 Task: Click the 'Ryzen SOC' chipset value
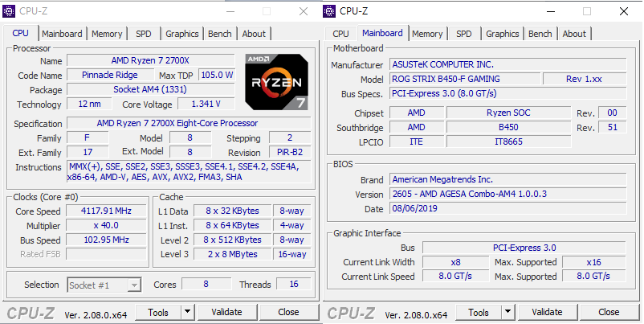(x=508, y=113)
